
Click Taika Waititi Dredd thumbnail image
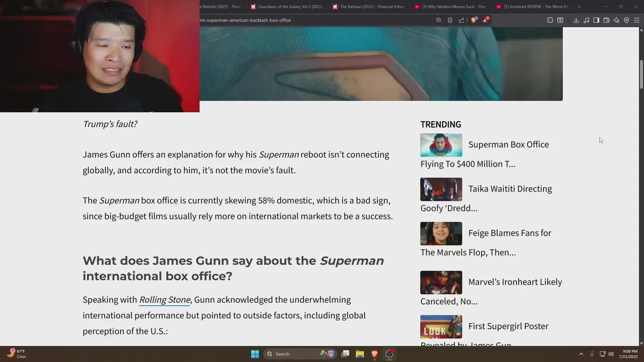click(441, 189)
